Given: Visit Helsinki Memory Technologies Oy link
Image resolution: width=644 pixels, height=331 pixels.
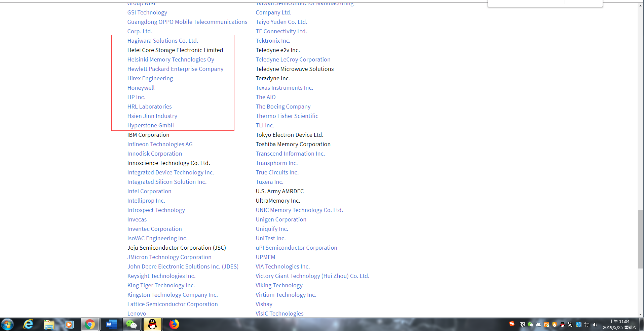Looking at the screenshot, I should coord(171,59).
